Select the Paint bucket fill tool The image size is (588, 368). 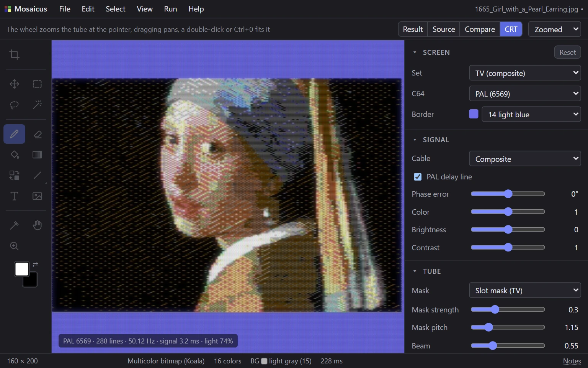tap(14, 154)
